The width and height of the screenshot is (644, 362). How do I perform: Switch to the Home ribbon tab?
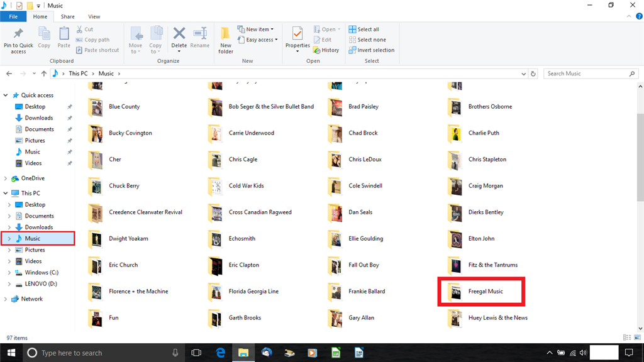[40, 16]
